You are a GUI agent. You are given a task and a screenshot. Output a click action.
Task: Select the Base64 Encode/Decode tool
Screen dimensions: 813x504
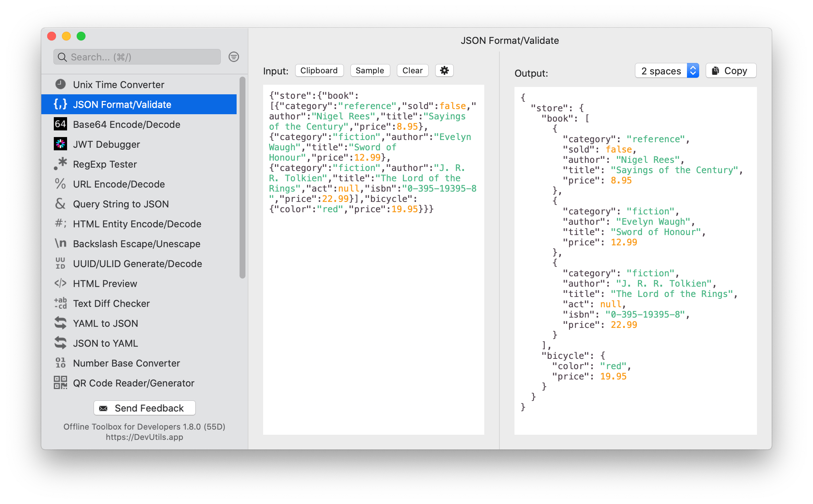126,124
